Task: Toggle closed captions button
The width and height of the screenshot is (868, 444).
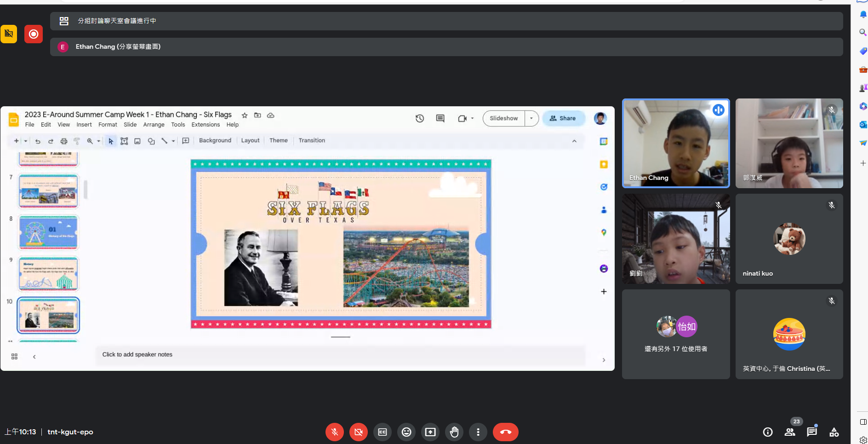Action: (383, 432)
